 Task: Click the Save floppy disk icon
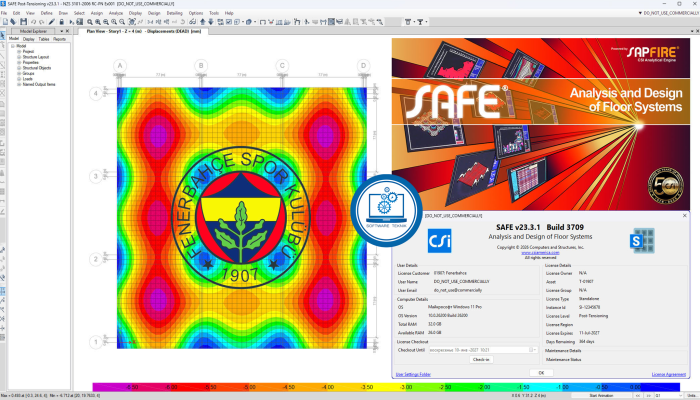coord(24,22)
